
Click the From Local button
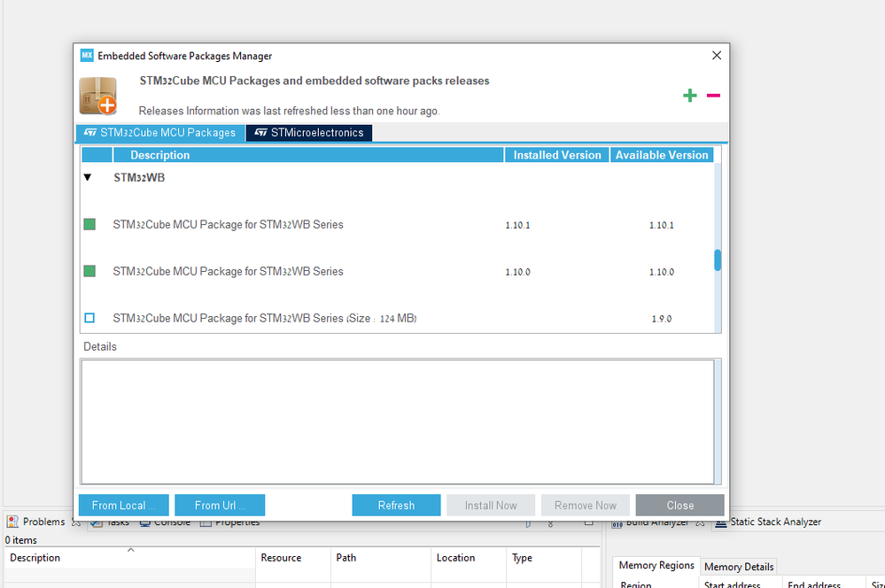(x=124, y=505)
